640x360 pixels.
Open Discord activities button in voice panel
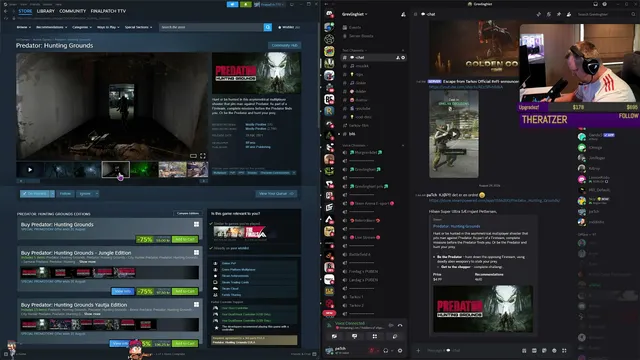pos(375,336)
